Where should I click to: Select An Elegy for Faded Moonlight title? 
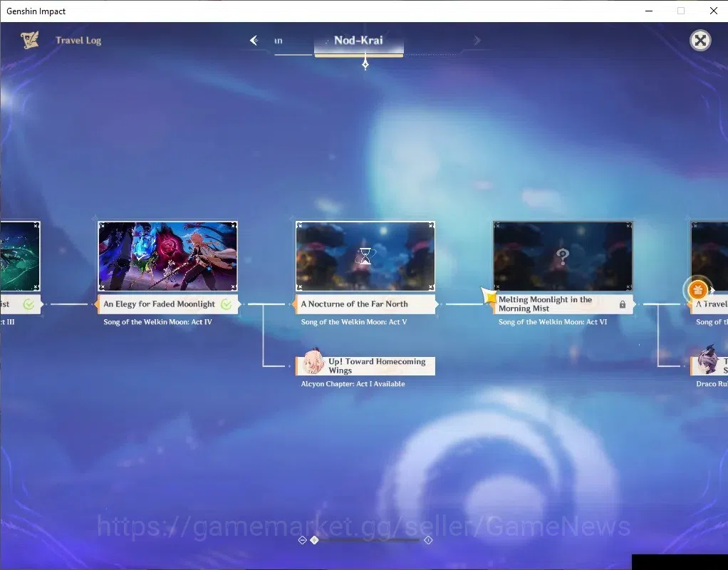[160, 304]
